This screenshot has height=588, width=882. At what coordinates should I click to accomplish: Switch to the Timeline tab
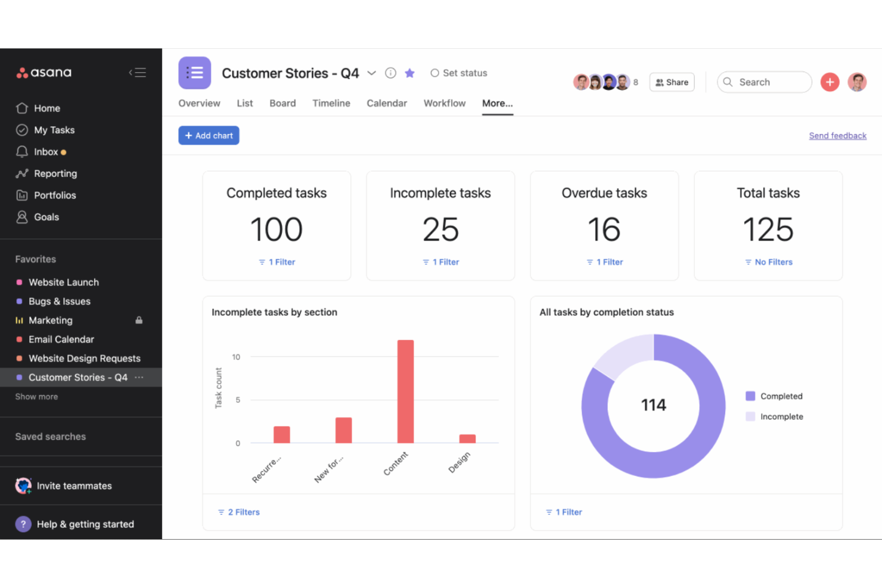pyautogui.click(x=331, y=103)
